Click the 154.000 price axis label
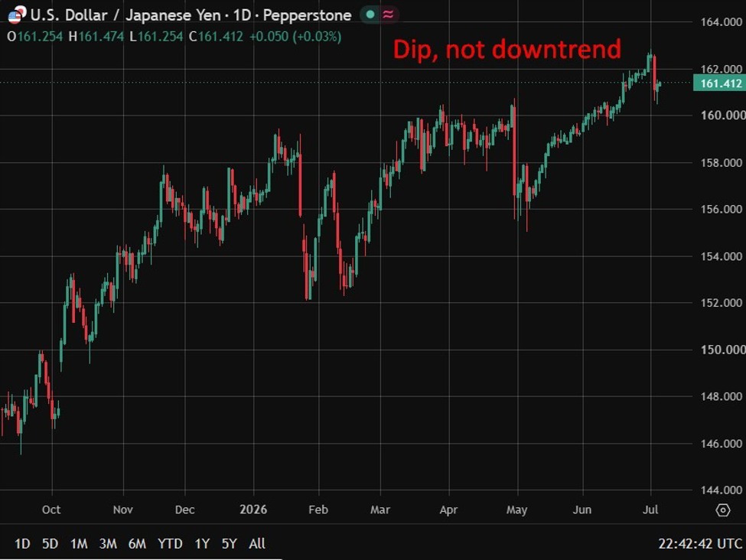The height and width of the screenshot is (560, 746). click(722, 256)
